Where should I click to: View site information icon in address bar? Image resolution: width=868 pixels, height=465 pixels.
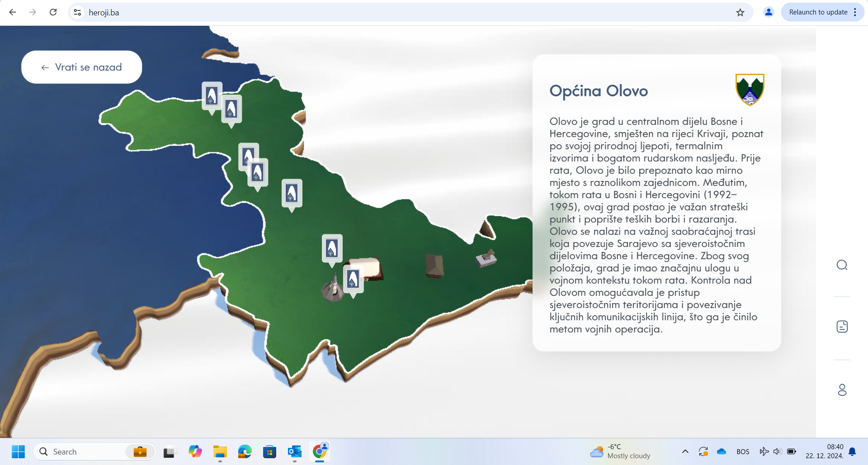[x=78, y=12]
